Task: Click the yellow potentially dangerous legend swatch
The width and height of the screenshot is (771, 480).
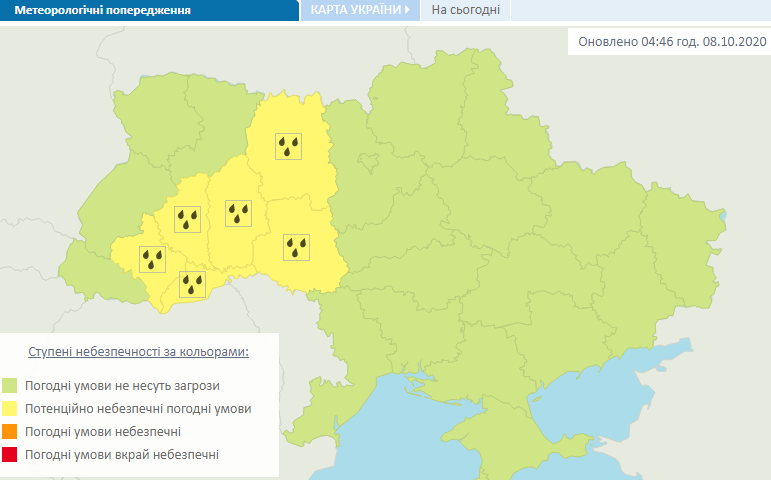Action: [10, 409]
